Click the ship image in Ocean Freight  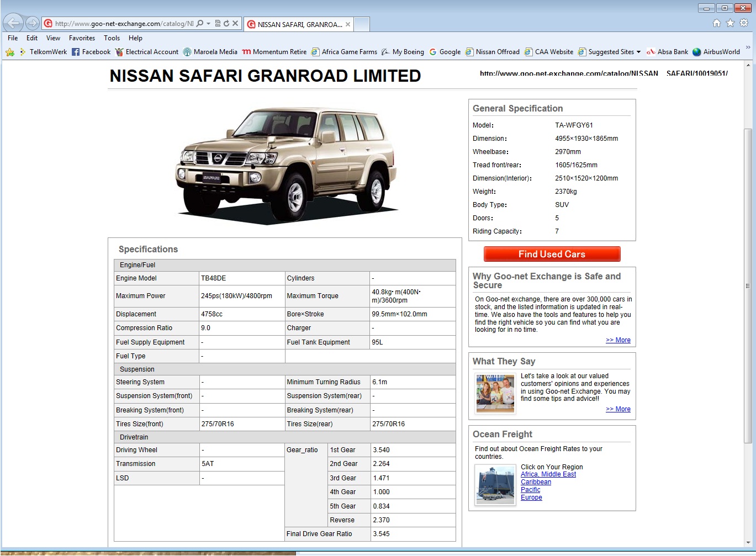coord(495,485)
